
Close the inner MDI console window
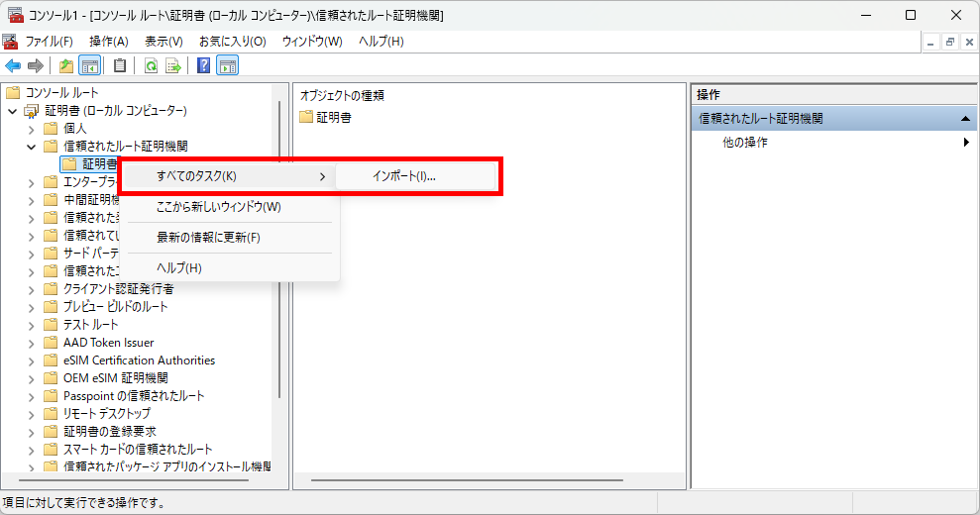[x=969, y=42]
